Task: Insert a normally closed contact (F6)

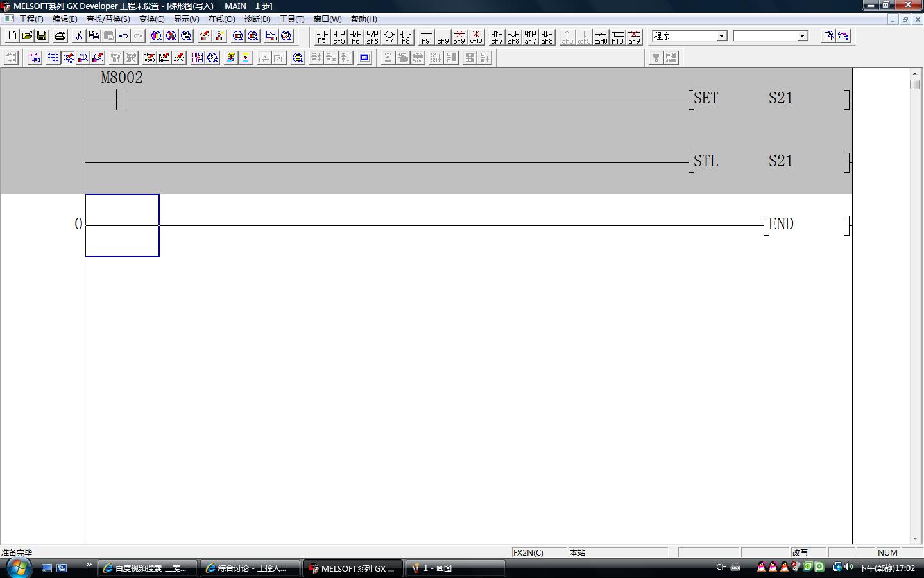Action: tap(355, 37)
